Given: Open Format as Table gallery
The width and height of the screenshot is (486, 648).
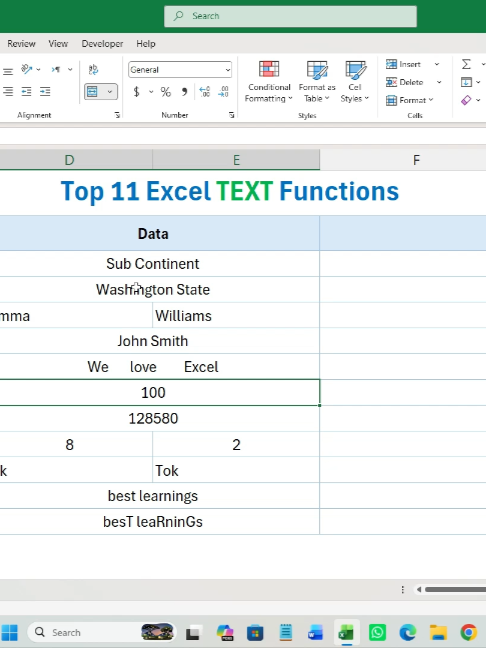Looking at the screenshot, I should [x=317, y=81].
